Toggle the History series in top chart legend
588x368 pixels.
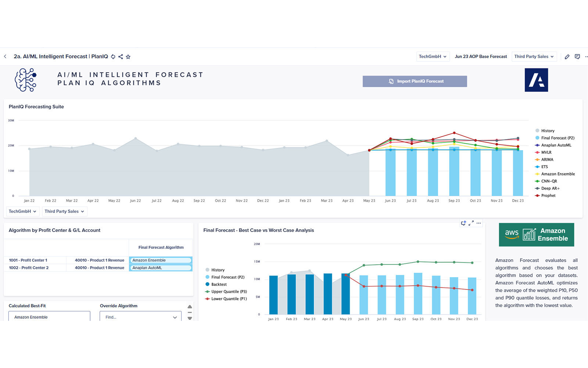click(547, 131)
